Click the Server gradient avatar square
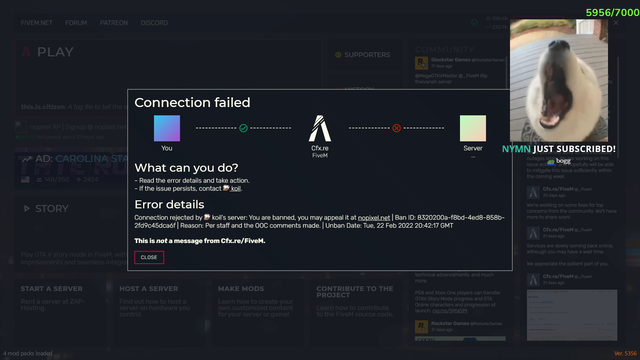Screen dimensions: 640x360 pyautogui.click(x=473, y=128)
